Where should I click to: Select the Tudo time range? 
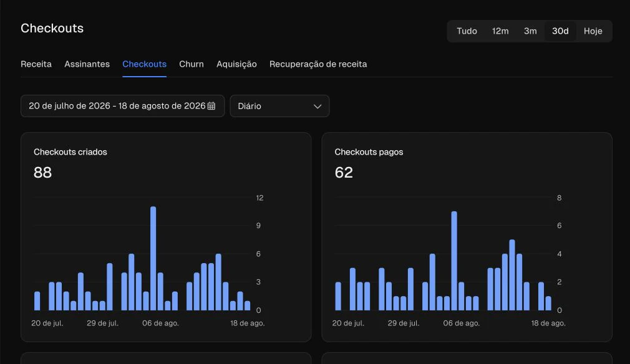(x=467, y=31)
